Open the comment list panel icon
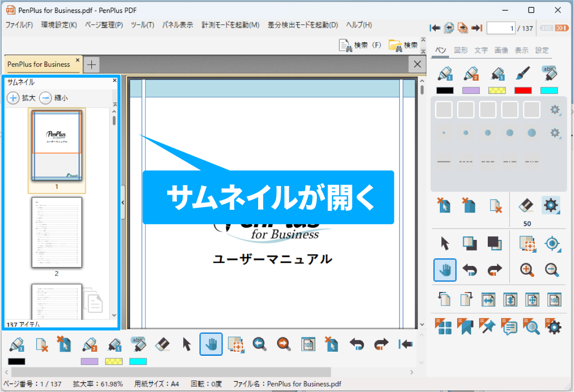The width and height of the screenshot is (574, 392). [x=509, y=326]
